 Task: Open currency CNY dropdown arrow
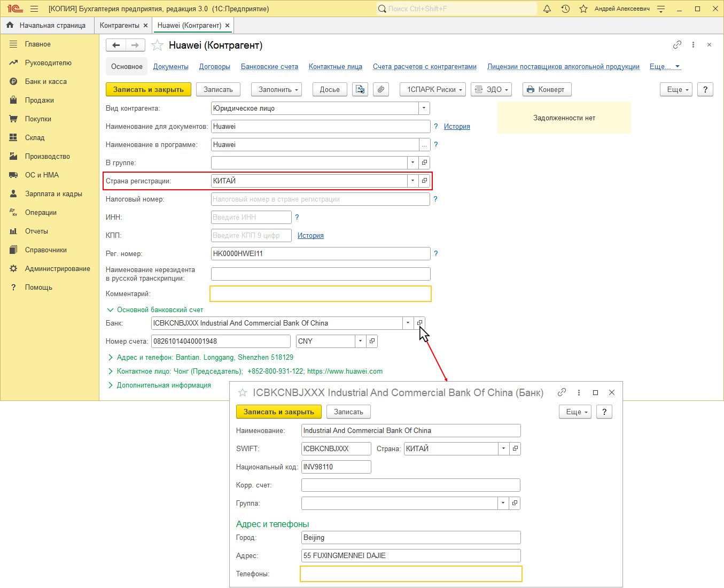(x=361, y=341)
